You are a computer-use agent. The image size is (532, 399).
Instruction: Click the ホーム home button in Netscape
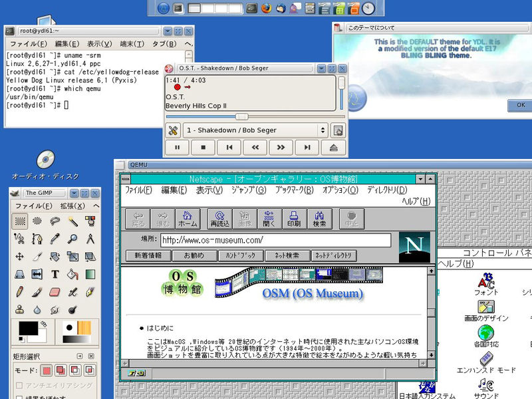pos(188,219)
